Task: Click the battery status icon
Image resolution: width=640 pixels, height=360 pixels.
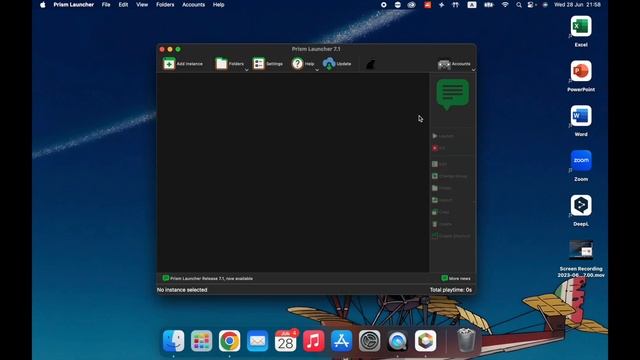Action: click(489, 5)
